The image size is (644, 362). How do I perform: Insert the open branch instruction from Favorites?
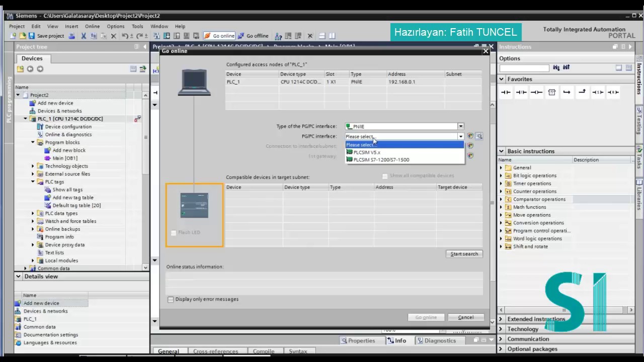567,92
